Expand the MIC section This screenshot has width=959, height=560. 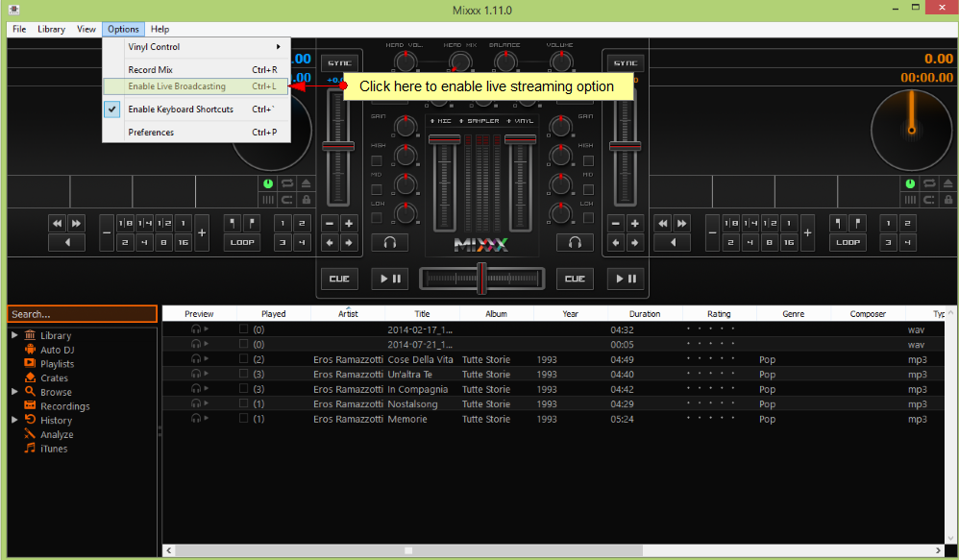pos(441,121)
